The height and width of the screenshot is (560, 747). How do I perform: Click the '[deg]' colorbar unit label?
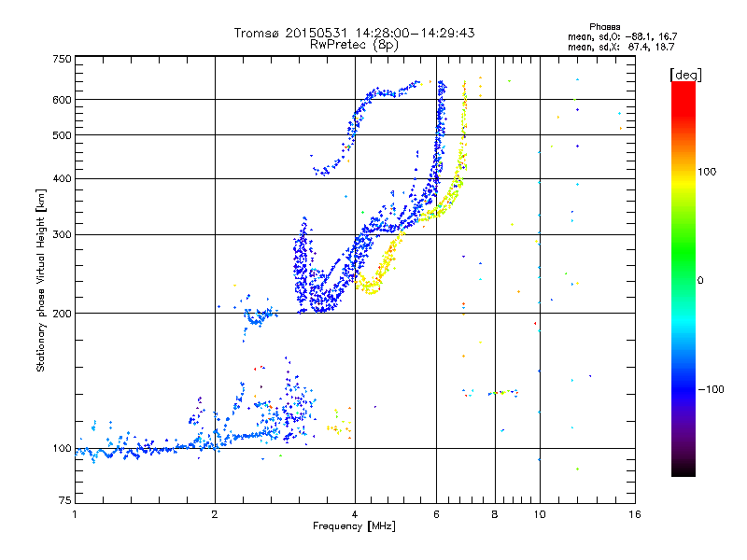coord(685,75)
